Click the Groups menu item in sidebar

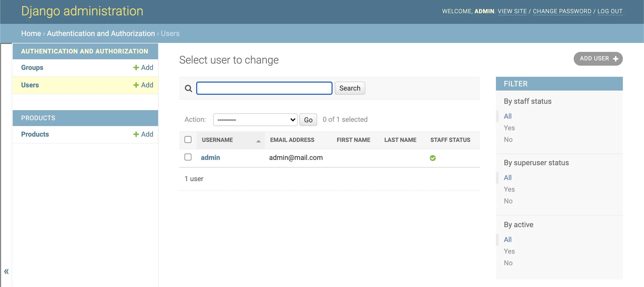(x=32, y=67)
